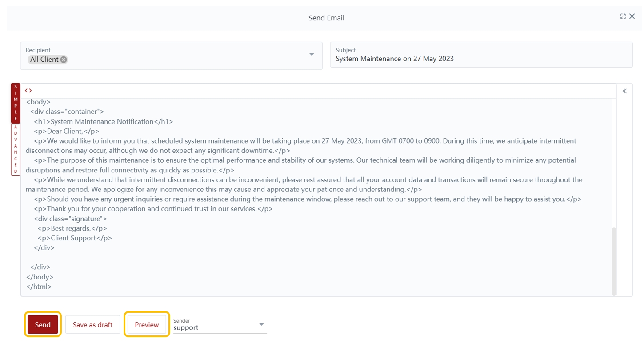Image resolution: width=644 pixels, height=343 pixels.
Task: Place cursor on the Best regards line
Action: pyautogui.click(x=72, y=228)
